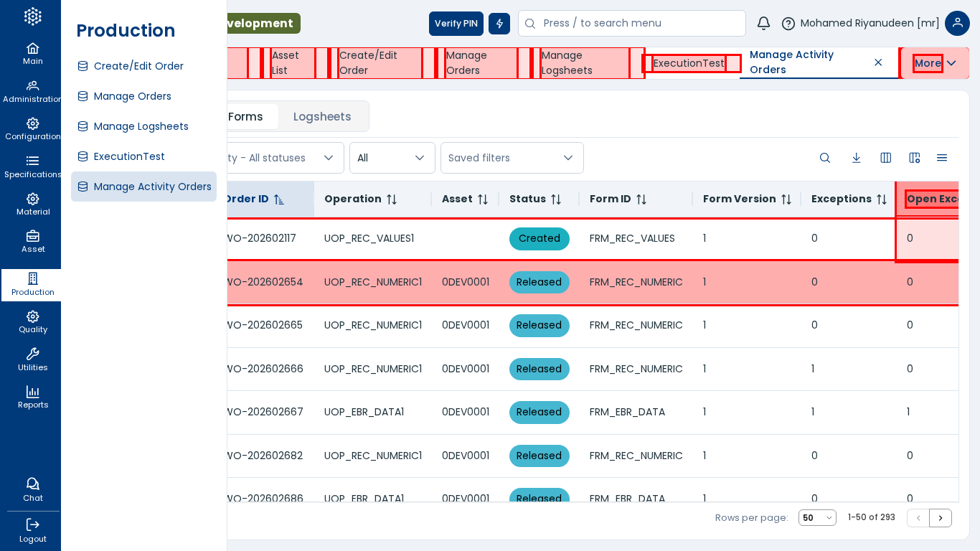Click the Verify PIN button
The height and width of the screenshot is (551, 980).
click(456, 24)
